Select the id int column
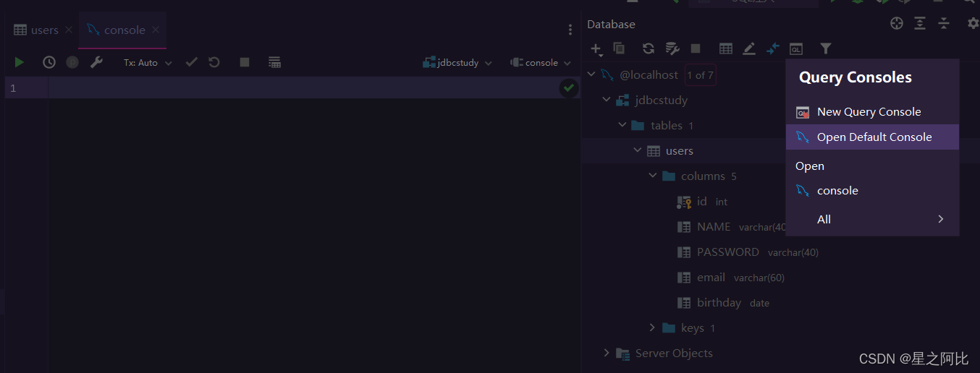Screen dimensions: 980x373 tap(701, 201)
